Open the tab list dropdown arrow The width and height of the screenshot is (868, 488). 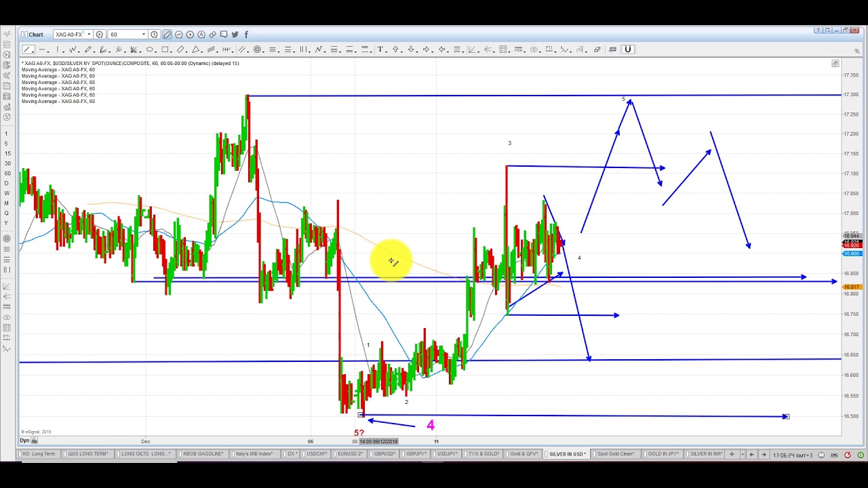[x=743, y=454]
